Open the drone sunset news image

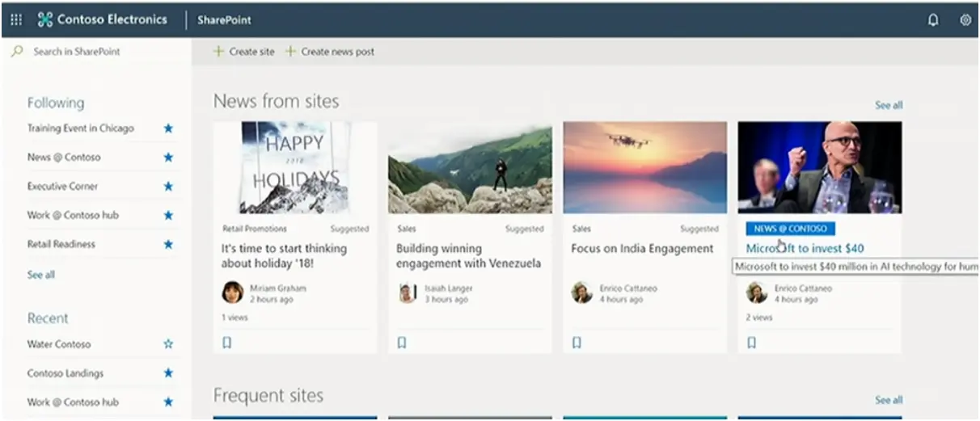[645, 167]
